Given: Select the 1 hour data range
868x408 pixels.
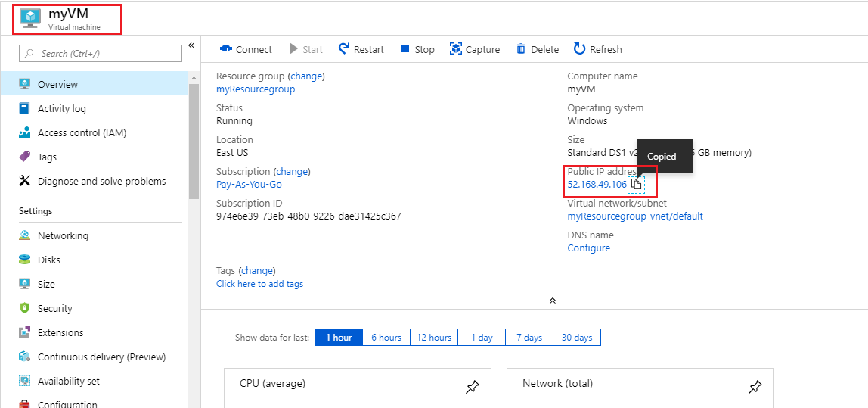Looking at the screenshot, I should click(x=339, y=337).
